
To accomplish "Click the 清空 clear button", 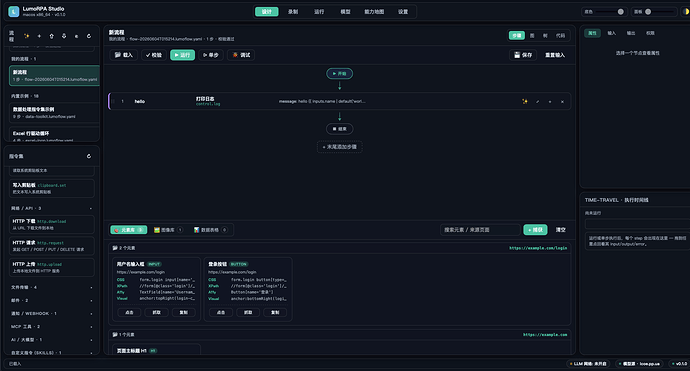I will click(x=560, y=230).
